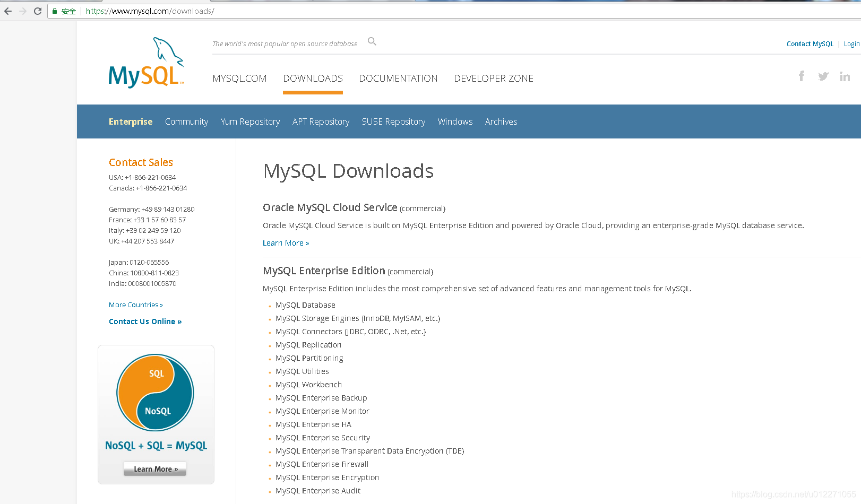Image resolution: width=861 pixels, height=504 pixels.
Task: Select Enterprise in the blue submenu
Action: click(x=131, y=121)
